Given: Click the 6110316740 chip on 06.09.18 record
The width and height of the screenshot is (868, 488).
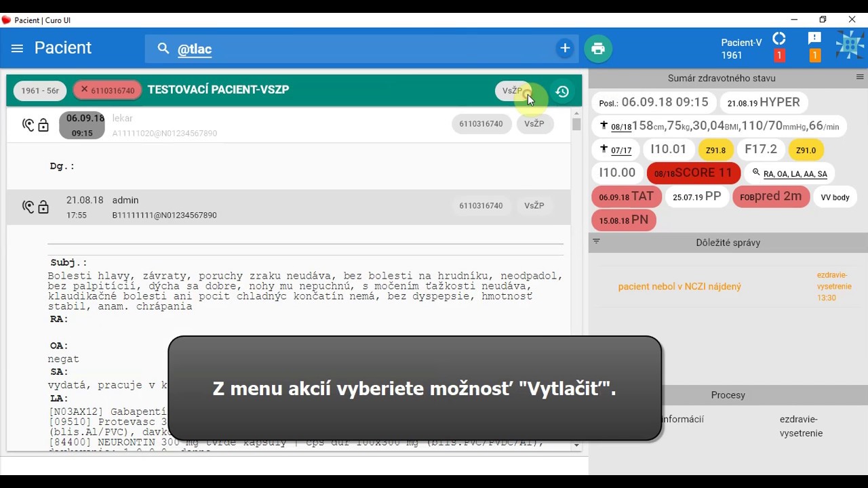Looking at the screenshot, I should pyautogui.click(x=481, y=124).
